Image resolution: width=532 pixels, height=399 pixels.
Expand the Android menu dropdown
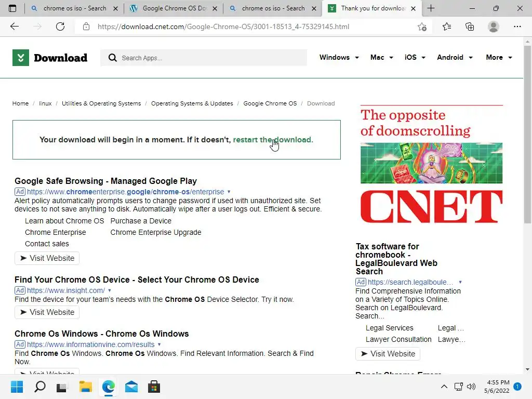tap(455, 57)
